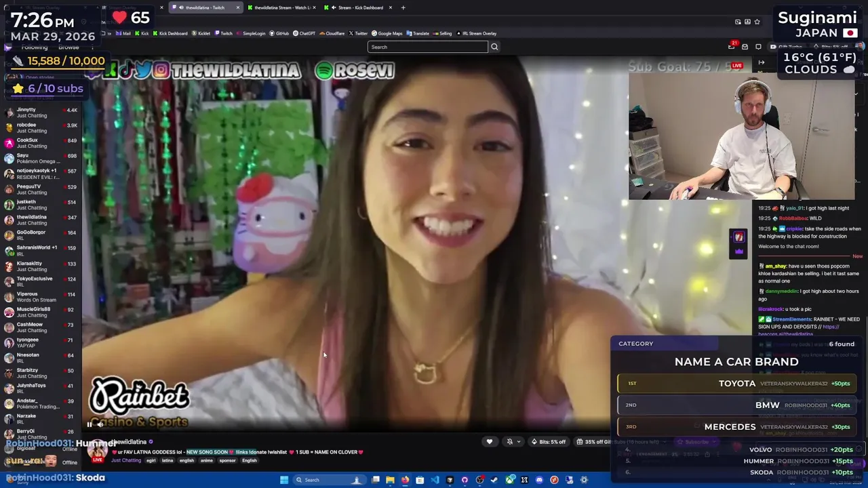Open Narzake channel in sidebar
This screenshot has height=488, width=868.
(x=41, y=419)
